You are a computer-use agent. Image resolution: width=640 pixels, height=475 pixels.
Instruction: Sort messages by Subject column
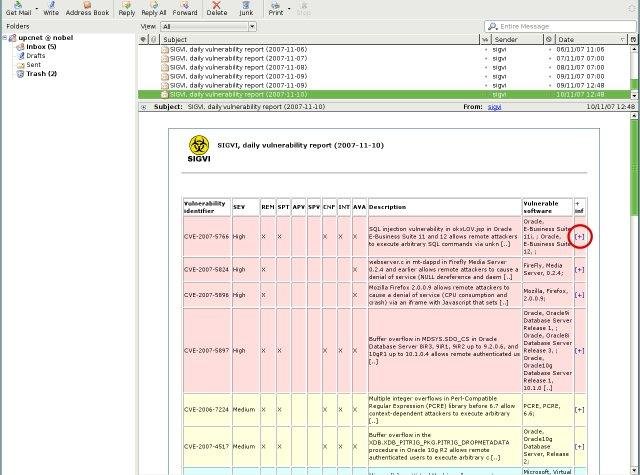(319, 39)
